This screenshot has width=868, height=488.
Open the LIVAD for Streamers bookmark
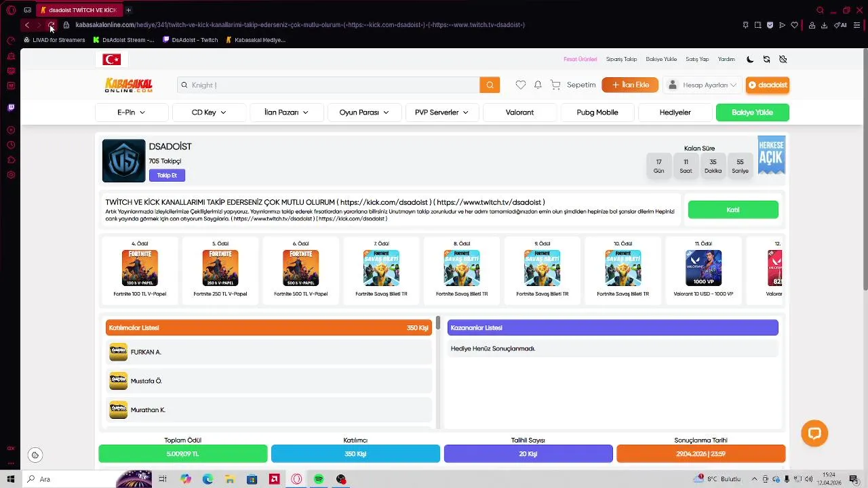tap(54, 40)
